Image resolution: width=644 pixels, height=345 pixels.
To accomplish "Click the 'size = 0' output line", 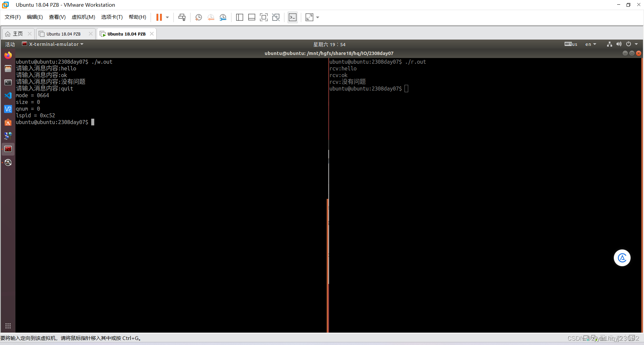I will pyautogui.click(x=28, y=102).
